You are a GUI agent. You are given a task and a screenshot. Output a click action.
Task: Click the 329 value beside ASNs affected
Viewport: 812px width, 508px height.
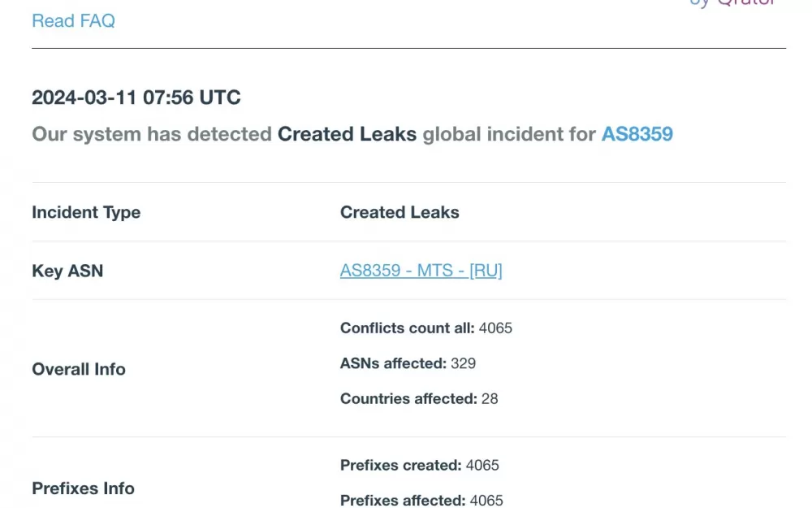[x=463, y=363]
